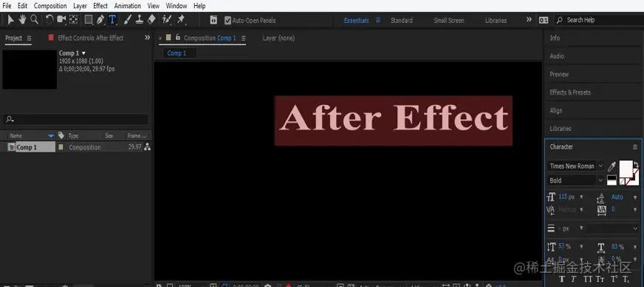
Task: Click the set to black and white swatches
Action: [x=612, y=180]
